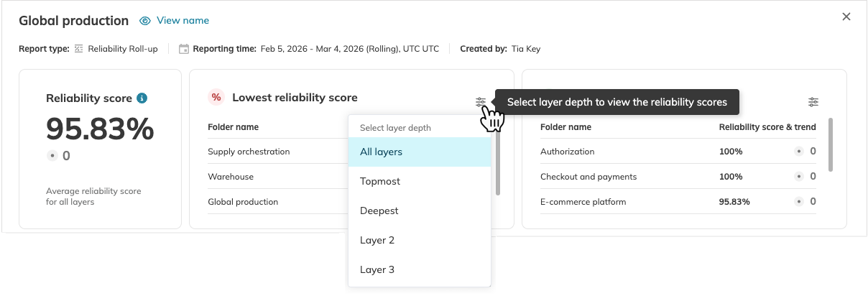Click the red percent icon badge
This screenshot has width=868, height=296.
coord(216,97)
